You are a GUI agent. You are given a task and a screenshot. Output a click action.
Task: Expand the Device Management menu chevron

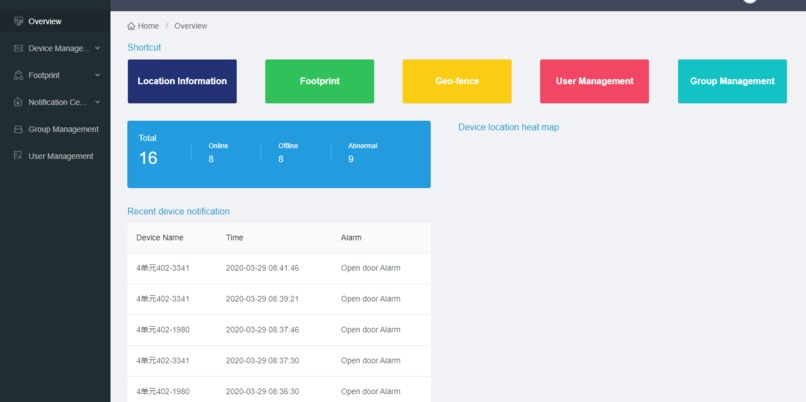98,48
